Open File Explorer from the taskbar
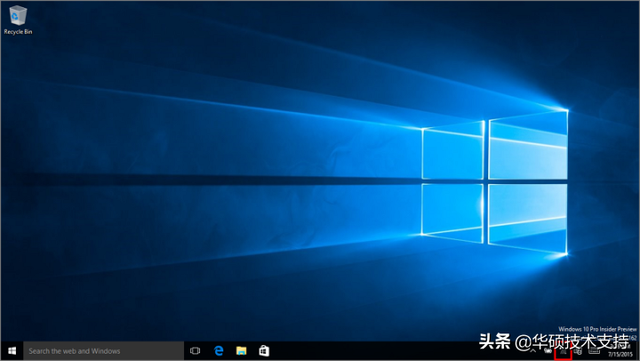 click(241, 351)
